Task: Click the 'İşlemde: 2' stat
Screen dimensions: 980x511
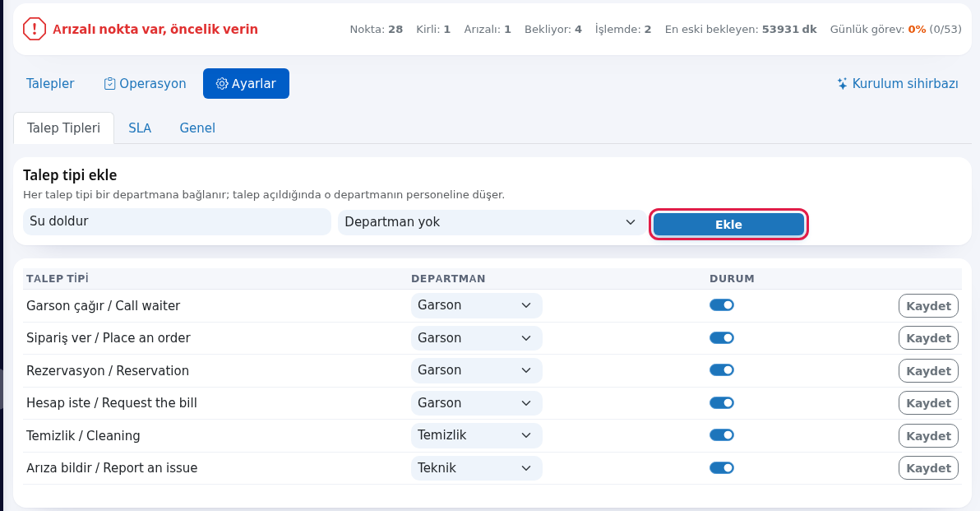Action: tap(623, 30)
